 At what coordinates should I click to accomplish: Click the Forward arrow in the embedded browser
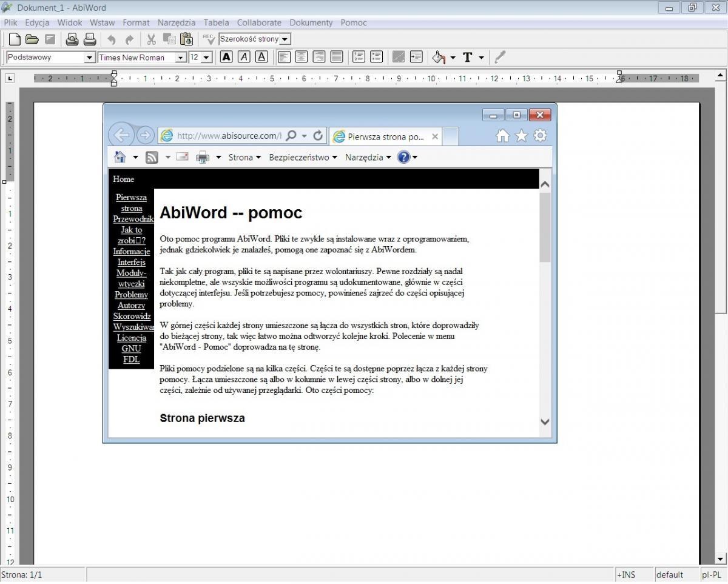coord(145,135)
